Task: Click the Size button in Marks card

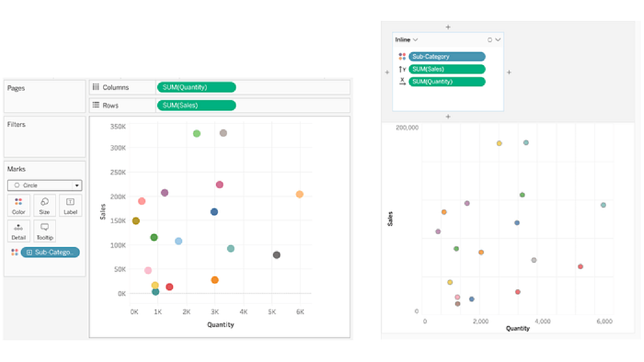Action: [45, 205]
